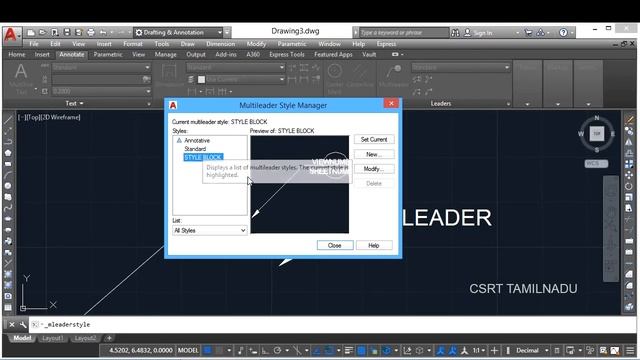Switch to the Layout1 tab
The width and height of the screenshot is (640, 360).
[x=53, y=338]
